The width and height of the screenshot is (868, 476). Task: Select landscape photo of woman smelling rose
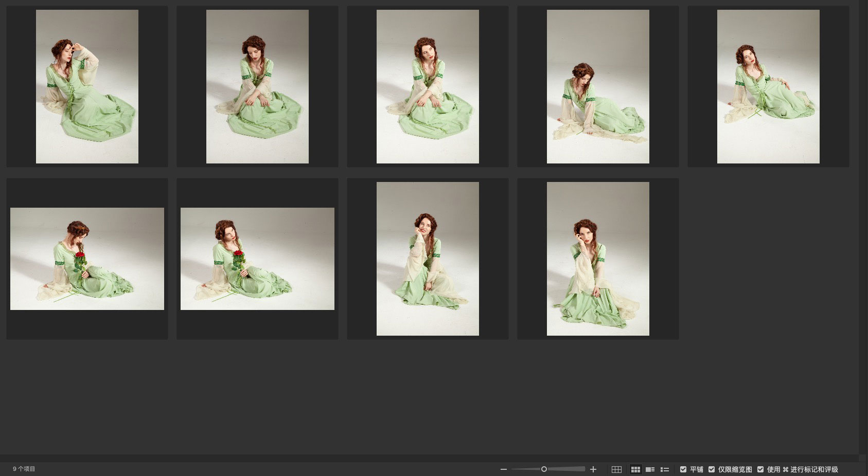pos(87,259)
